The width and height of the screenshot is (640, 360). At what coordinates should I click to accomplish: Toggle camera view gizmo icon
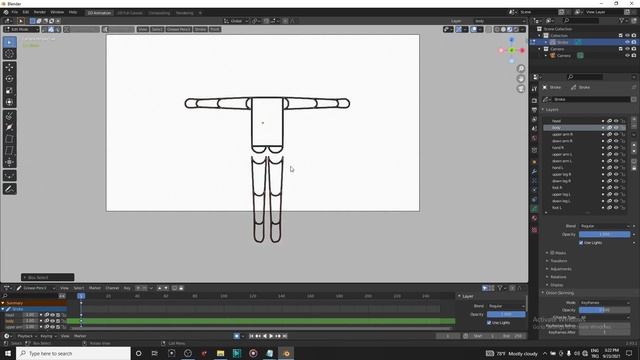(521, 89)
